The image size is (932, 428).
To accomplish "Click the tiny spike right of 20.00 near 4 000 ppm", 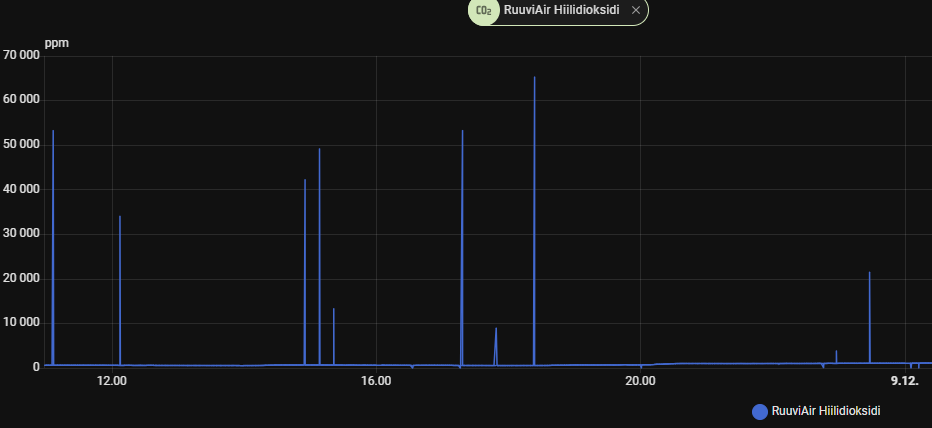I will click(836, 352).
